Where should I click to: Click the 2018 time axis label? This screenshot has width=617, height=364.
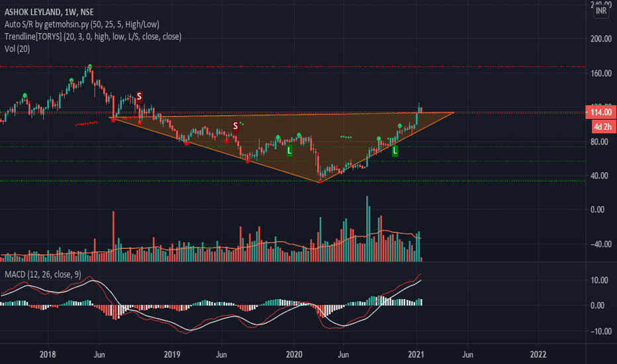48,355
